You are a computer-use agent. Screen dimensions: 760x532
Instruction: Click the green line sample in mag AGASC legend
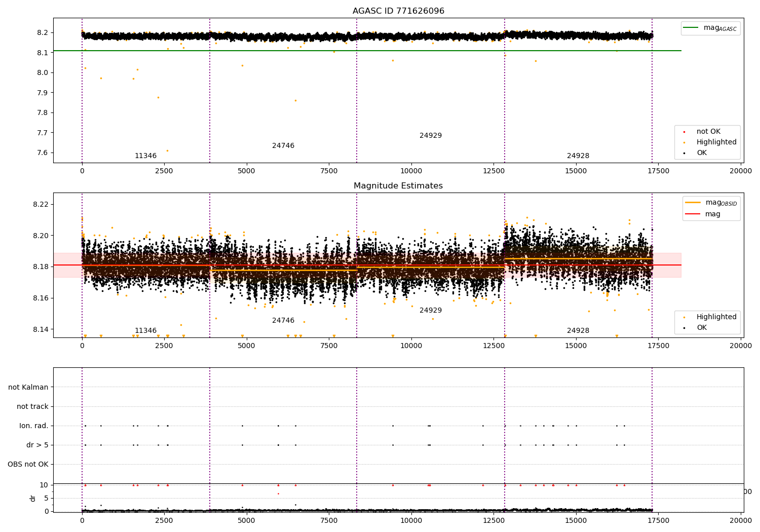point(691,28)
